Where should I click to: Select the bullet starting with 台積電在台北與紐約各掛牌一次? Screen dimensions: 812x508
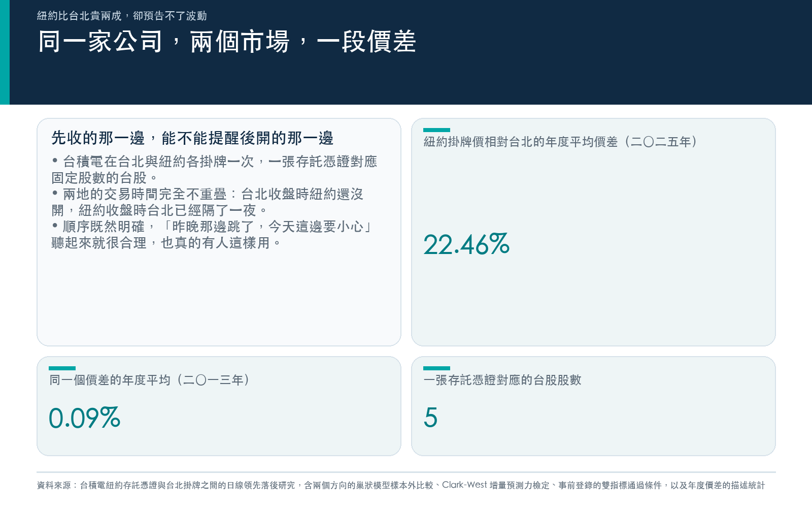coord(214,170)
